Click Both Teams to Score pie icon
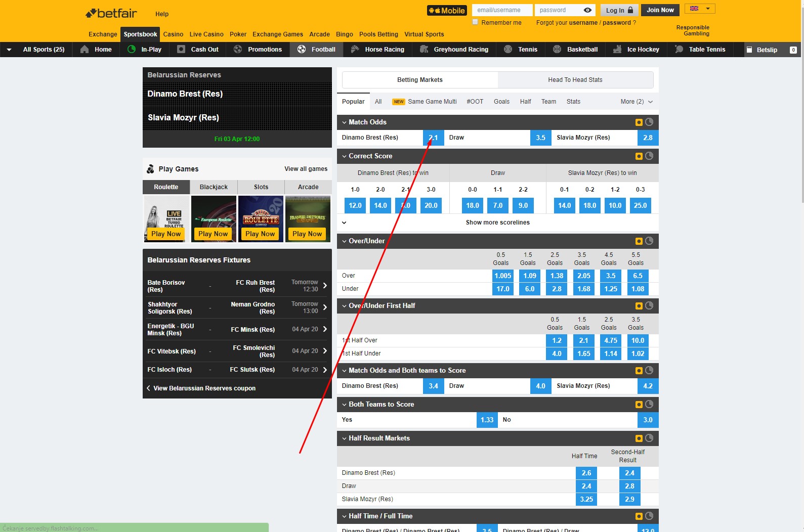Viewport: 804px width, 532px height. [x=649, y=404]
